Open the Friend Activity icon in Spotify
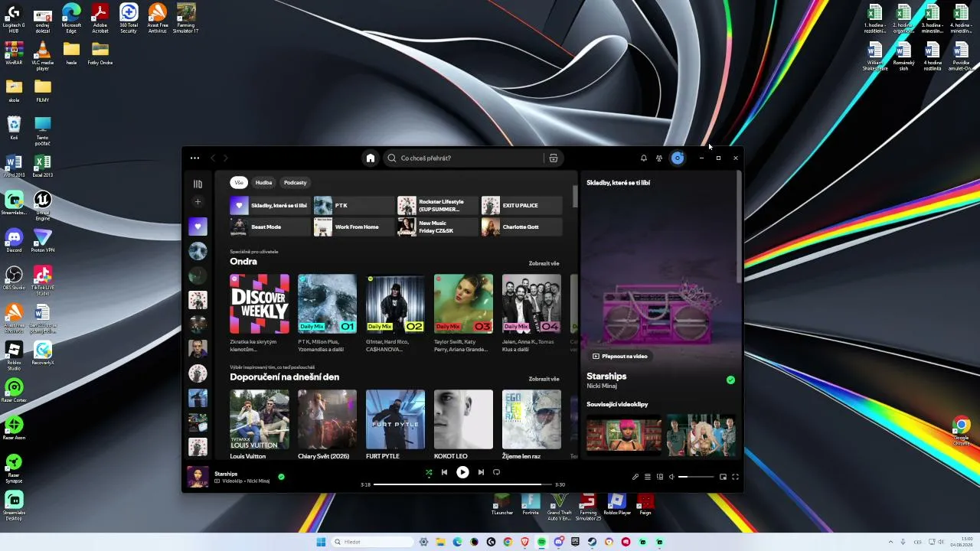 point(659,158)
